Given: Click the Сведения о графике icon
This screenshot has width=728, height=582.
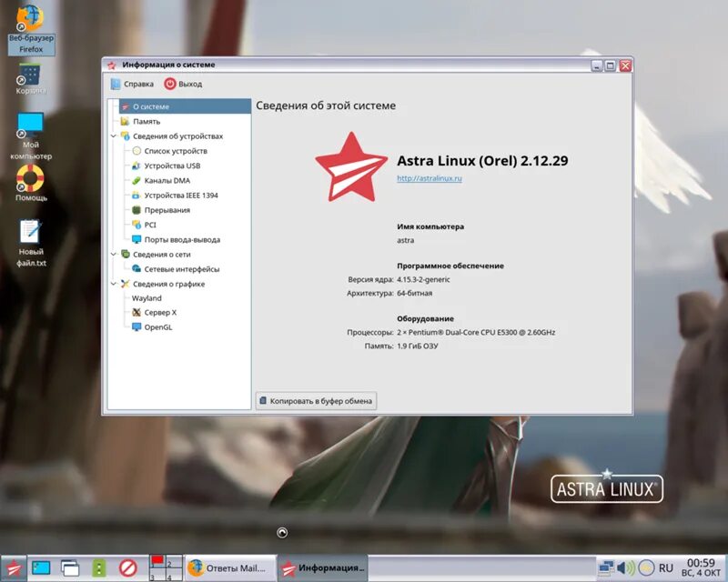Looking at the screenshot, I should (x=126, y=284).
